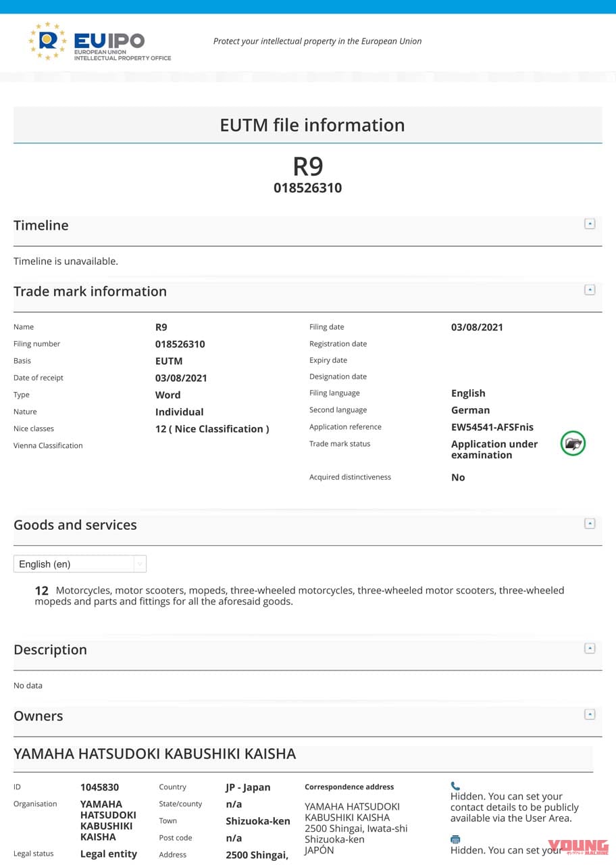The height and width of the screenshot is (865, 616).
Task: Click the green trade mark status folder icon
Action: [573, 444]
